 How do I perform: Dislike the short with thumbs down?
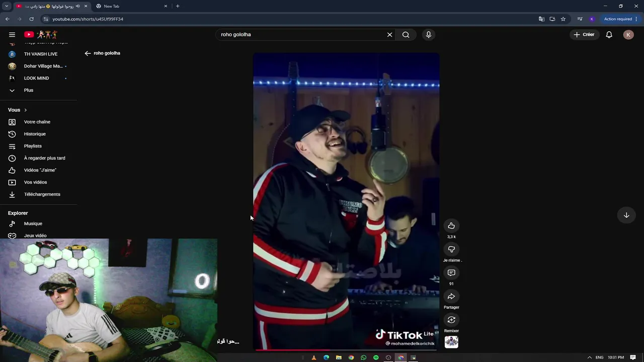click(451, 249)
